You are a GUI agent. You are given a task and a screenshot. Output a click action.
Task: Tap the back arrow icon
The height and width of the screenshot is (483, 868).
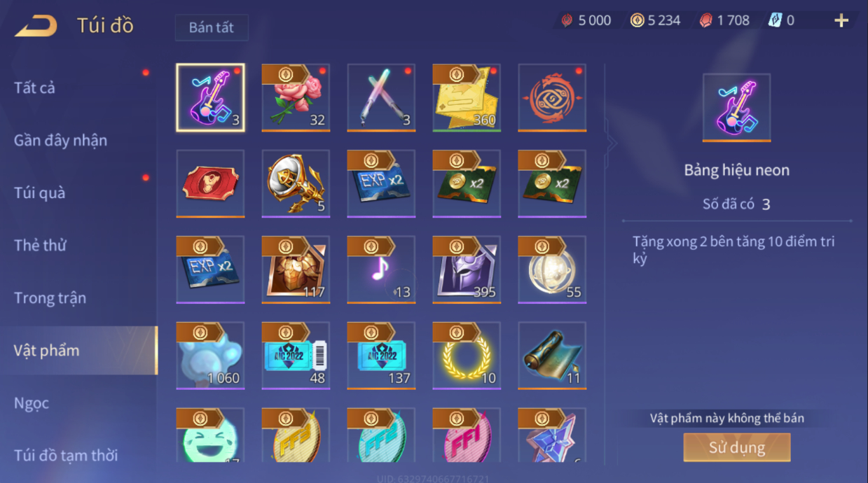coord(36,26)
